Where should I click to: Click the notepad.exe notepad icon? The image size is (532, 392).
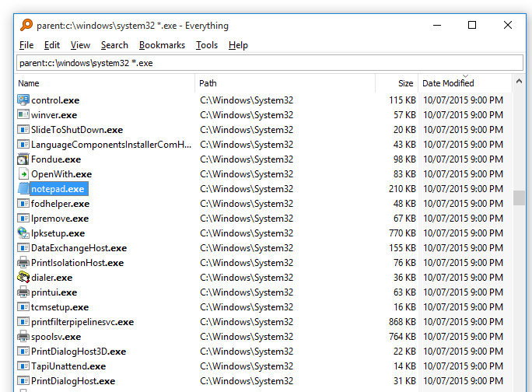[23, 189]
